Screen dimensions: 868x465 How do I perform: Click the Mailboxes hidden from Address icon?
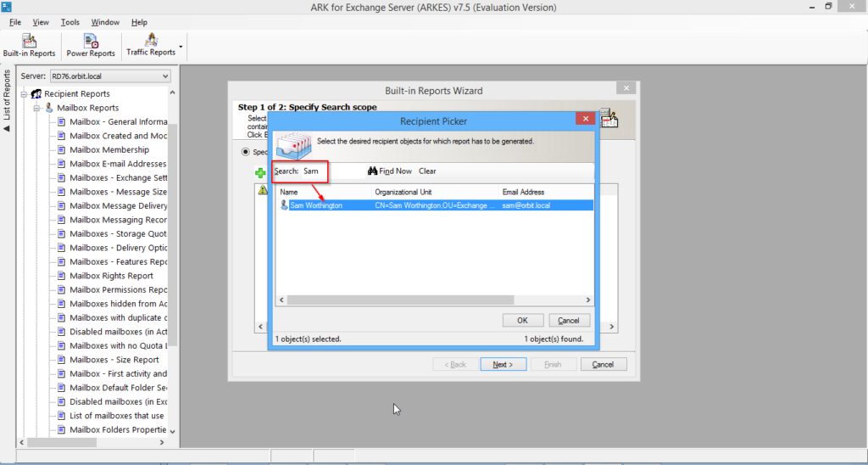[61, 304]
